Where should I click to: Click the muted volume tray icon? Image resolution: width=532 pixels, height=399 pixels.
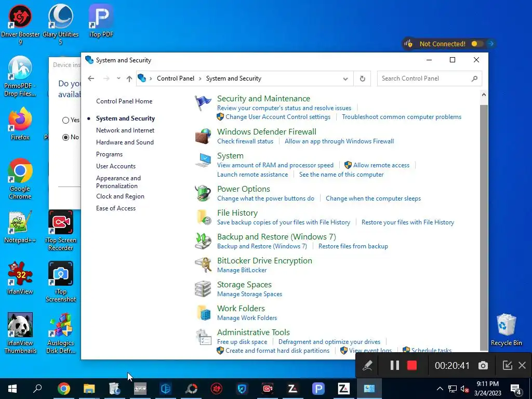click(x=464, y=389)
